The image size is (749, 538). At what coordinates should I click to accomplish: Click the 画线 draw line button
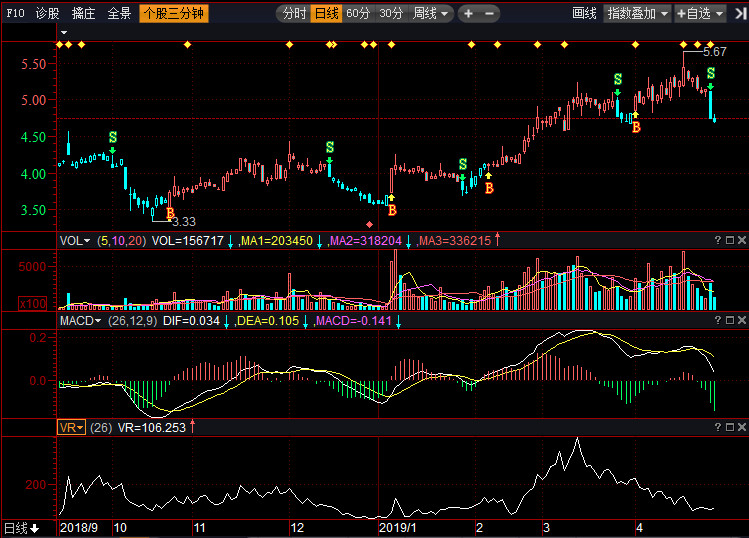584,13
